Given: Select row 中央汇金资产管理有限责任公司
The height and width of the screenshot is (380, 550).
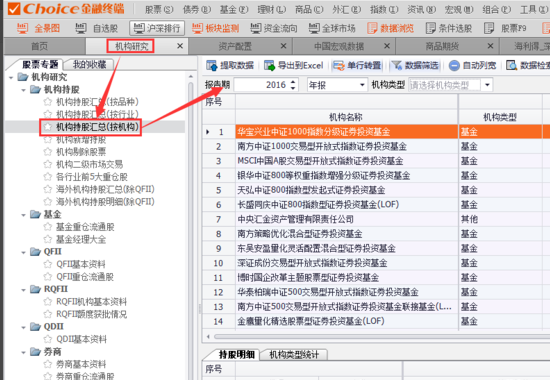Looking at the screenshot, I should pos(295,219).
